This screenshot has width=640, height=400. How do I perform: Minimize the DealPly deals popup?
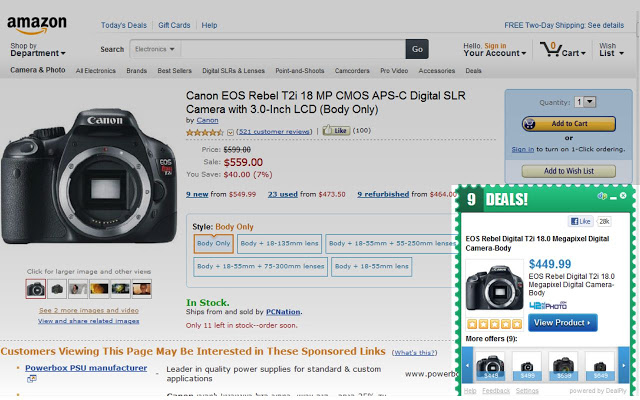pos(613,198)
